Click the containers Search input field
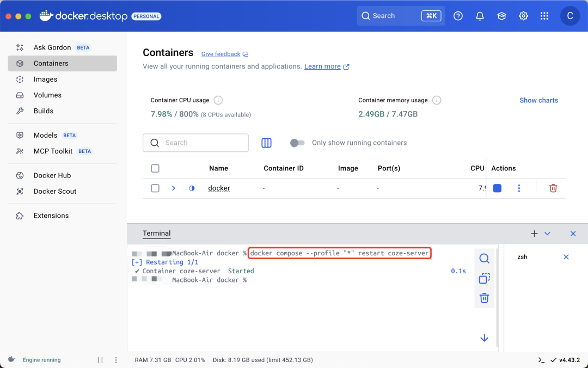 click(201, 143)
